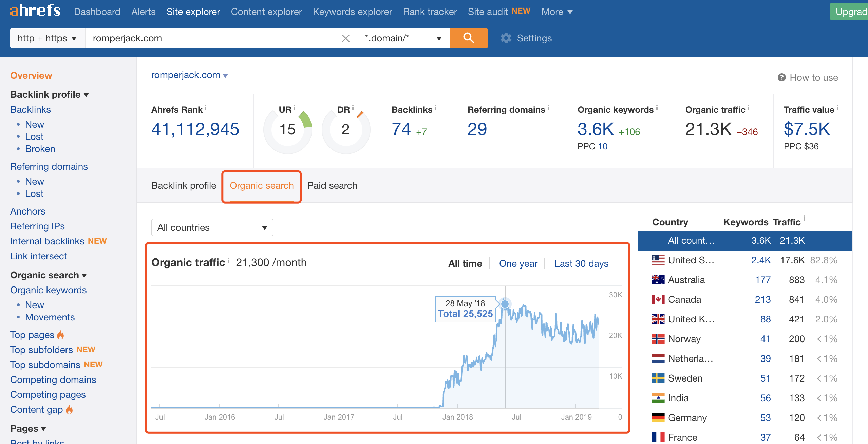Screen dimensions: 868x444
Task: Open the http + https protocol dropdown
Action: click(x=48, y=38)
